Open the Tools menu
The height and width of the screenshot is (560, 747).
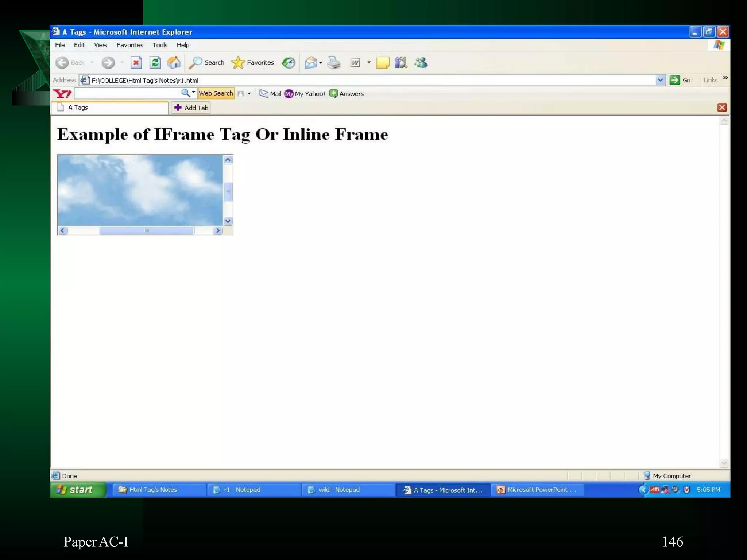(x=160, y=45)
